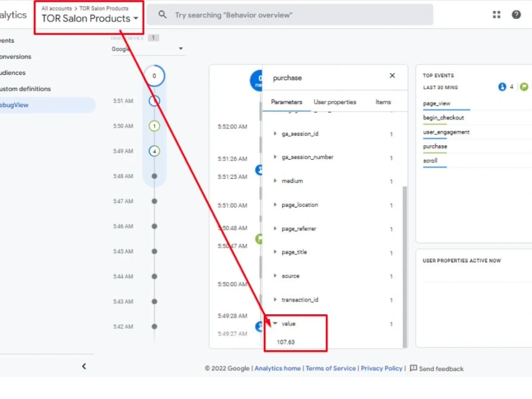Viewport: 532px width, 399px height.
Task: Click Send feedback
Action: (x=437, y=369)
